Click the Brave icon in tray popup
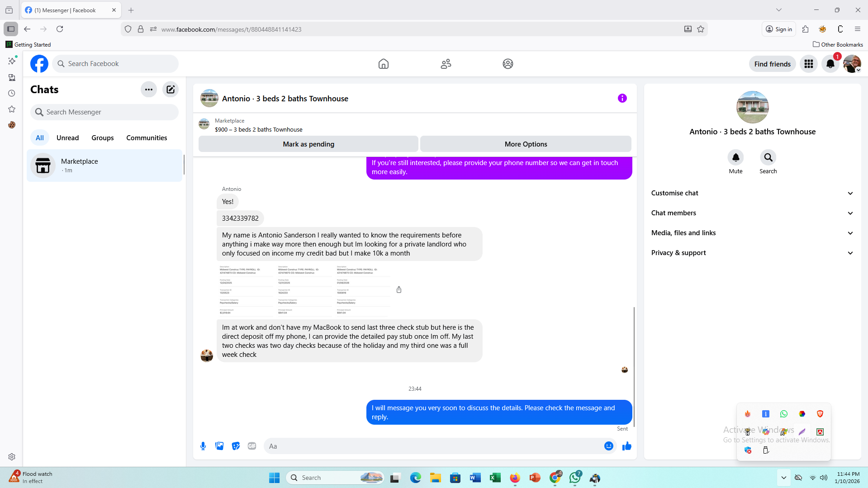This screenshot has height=488, width=868. coord(820,414)
